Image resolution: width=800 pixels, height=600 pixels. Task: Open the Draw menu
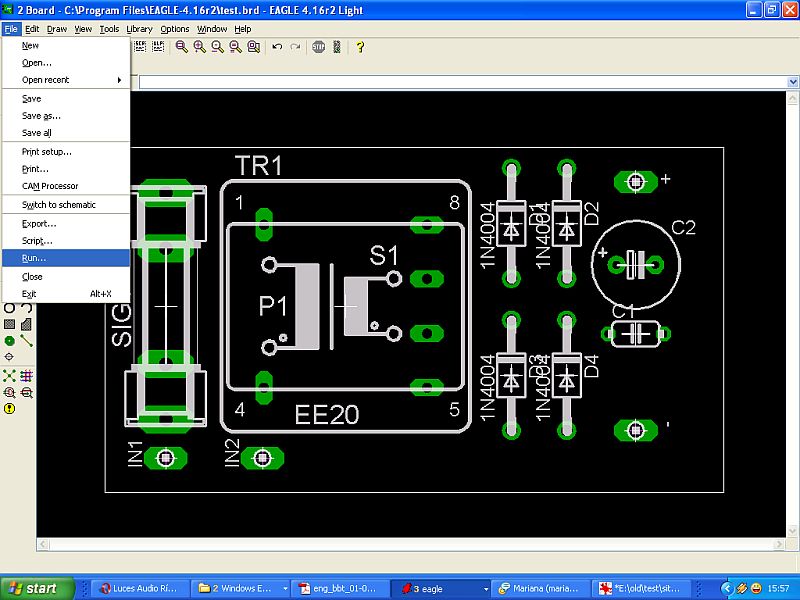(57, 29)
